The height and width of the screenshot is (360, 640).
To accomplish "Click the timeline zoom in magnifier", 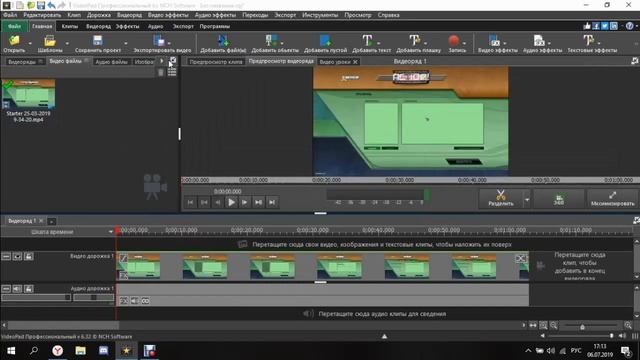I will 628,325.
